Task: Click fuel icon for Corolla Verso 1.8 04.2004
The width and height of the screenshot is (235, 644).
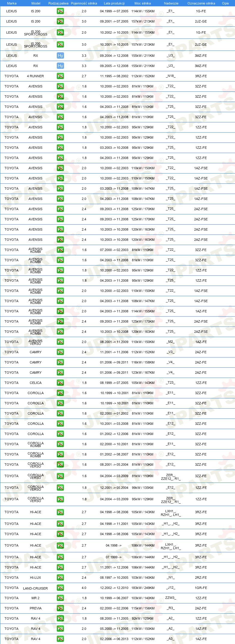Action: [x=60, y=499]
